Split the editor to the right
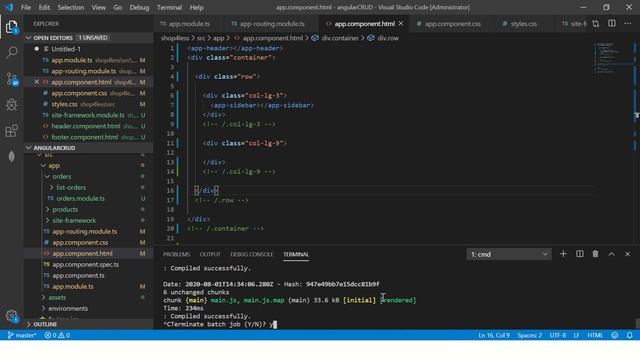 pos(611,24)
